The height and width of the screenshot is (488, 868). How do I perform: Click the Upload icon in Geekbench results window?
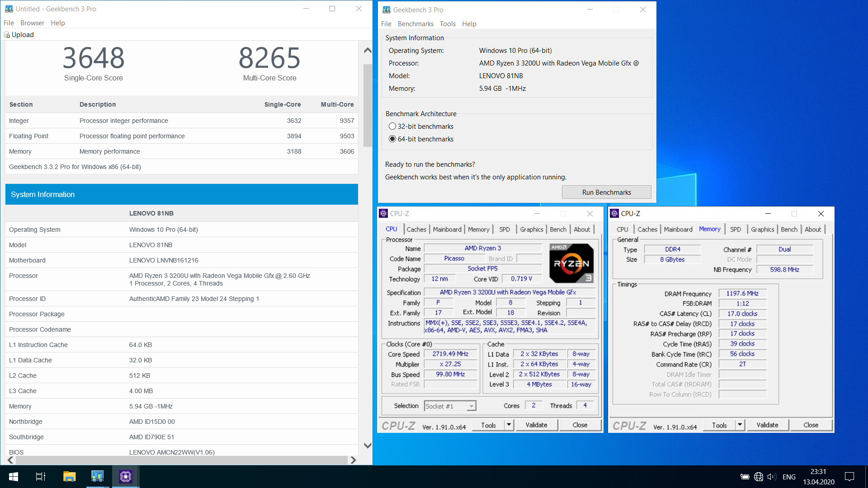[x=7, y=35]
